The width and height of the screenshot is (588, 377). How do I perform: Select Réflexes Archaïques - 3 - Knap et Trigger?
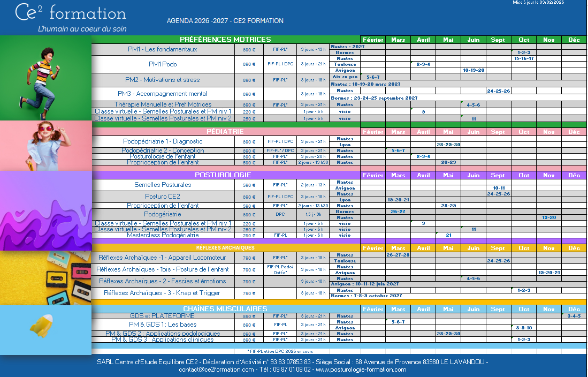tap(163, 293)
